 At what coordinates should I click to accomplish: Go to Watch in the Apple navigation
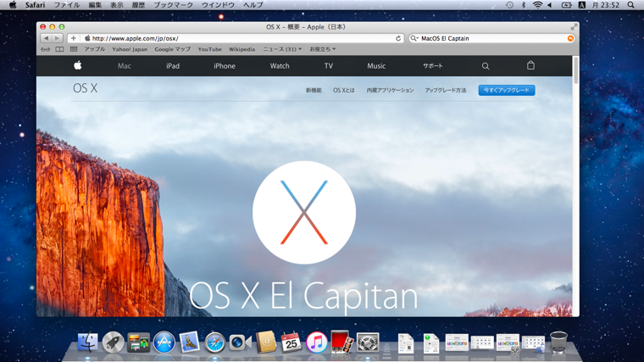click(x=280, y=66)
